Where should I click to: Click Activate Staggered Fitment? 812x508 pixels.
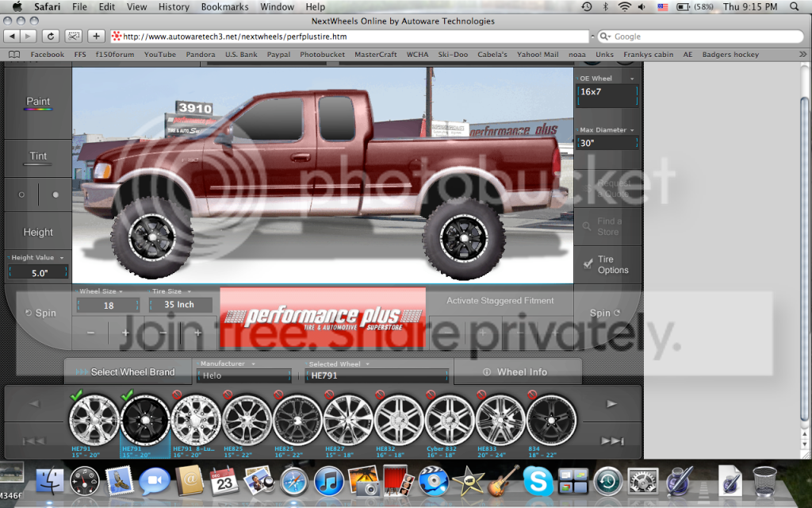pos(500,301)
